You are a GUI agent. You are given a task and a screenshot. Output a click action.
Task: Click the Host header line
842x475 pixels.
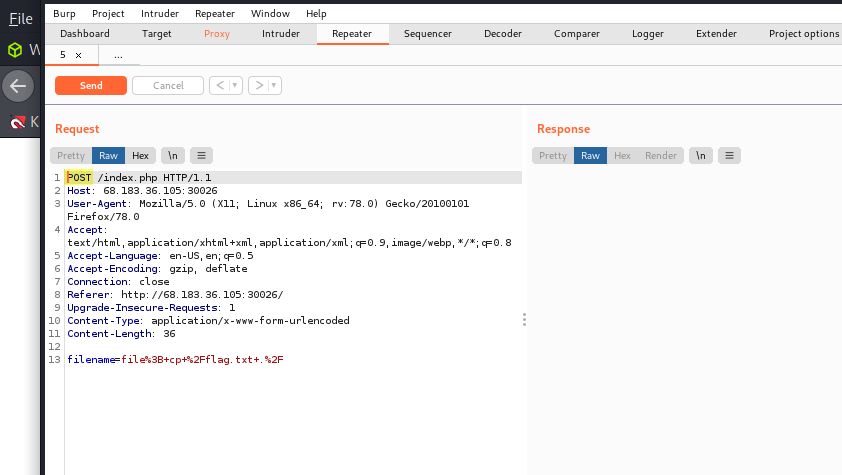pos(142,191)
